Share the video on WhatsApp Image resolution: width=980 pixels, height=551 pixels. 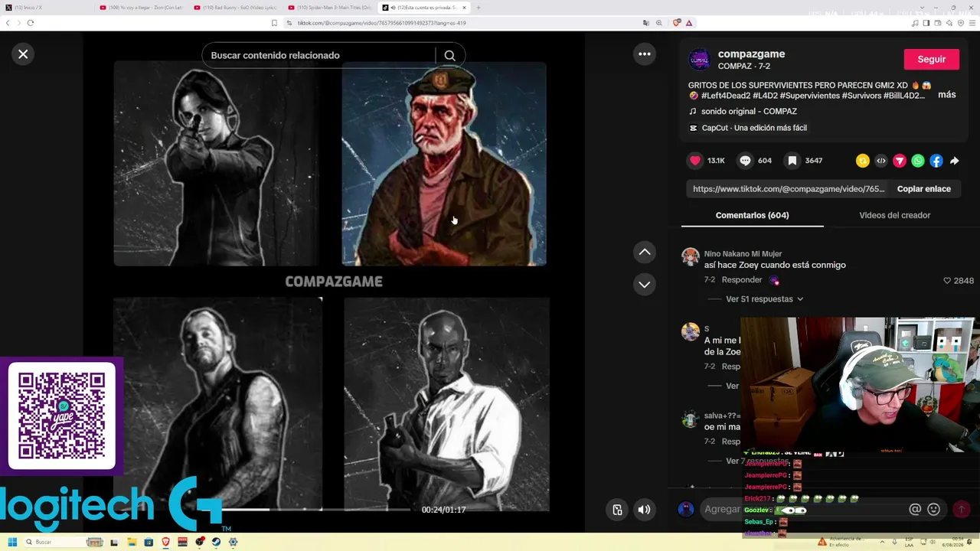tap(918, 161)
